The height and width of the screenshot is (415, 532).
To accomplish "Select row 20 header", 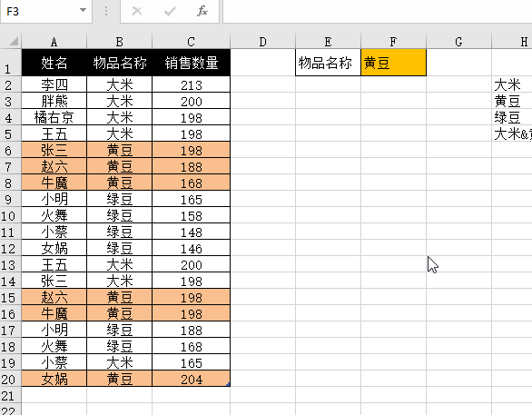I will pyautogui.click(x=11, y=379).
